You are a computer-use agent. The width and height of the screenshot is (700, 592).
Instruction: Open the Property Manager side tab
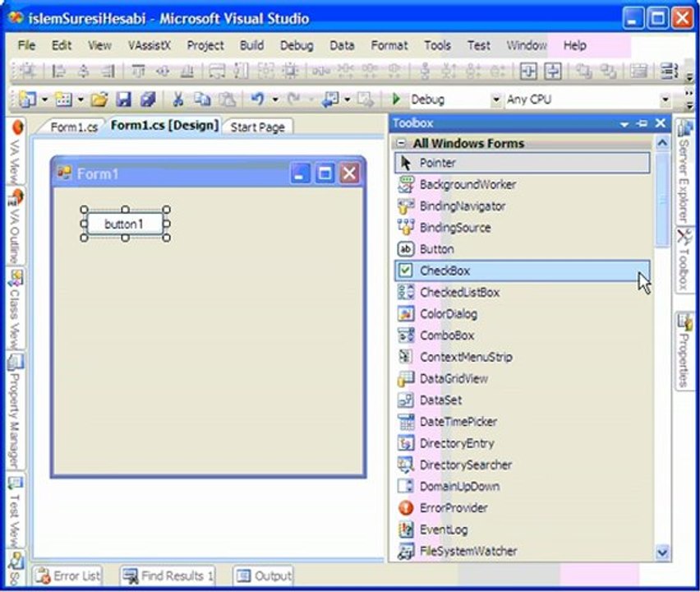pos(15,411)
